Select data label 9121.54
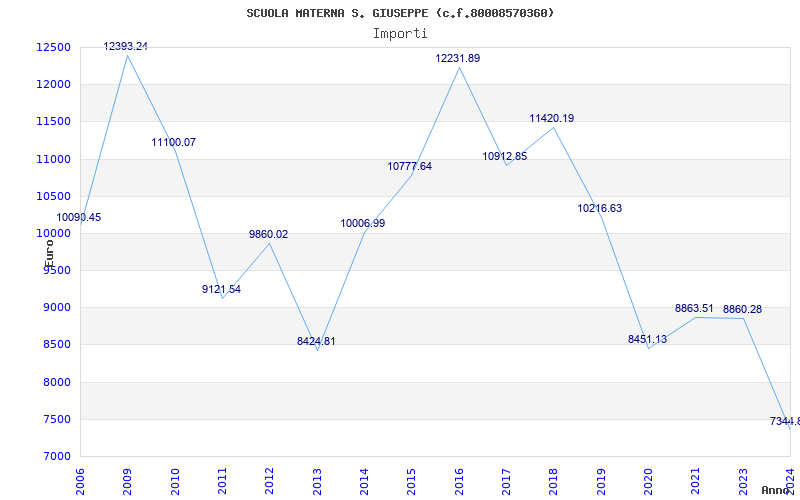This screenshot has width=800, height=500. 221,289
